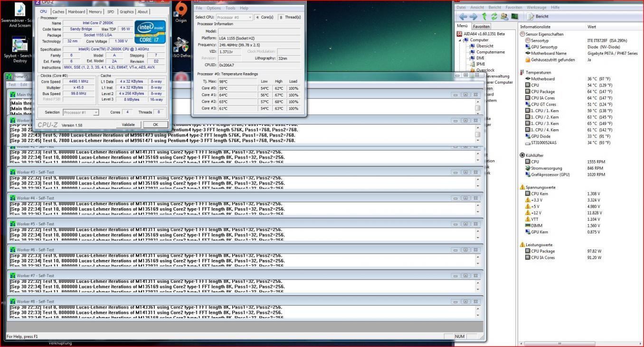Click Spannungswerte warning icon
This screenshot has width=644, height=347.
click(x=522, y=187)
